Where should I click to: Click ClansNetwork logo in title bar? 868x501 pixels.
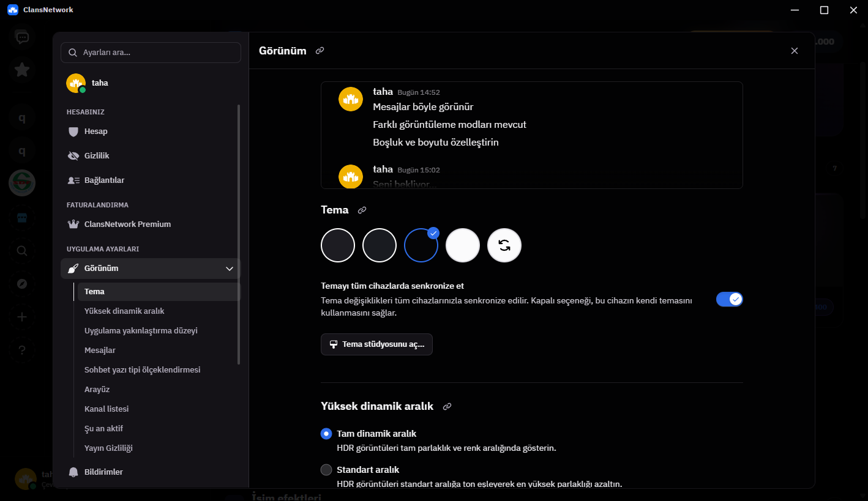point(13,10)
